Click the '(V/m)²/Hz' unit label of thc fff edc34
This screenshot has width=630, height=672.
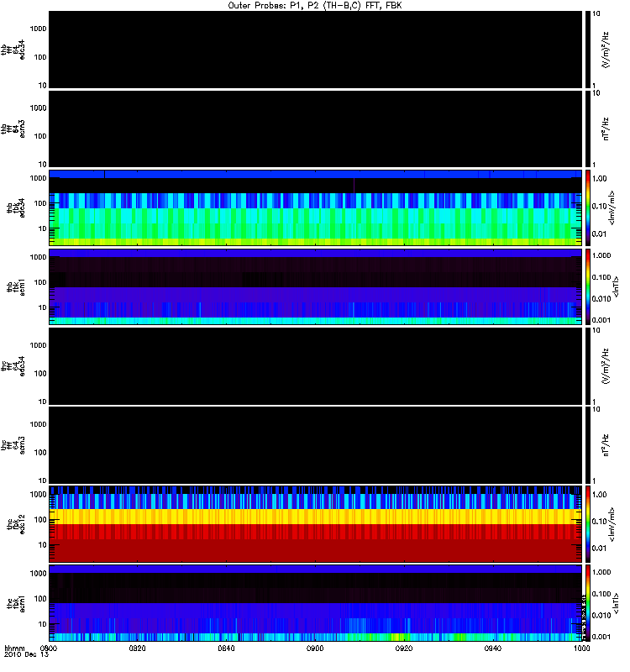click(x=605, y=366)
